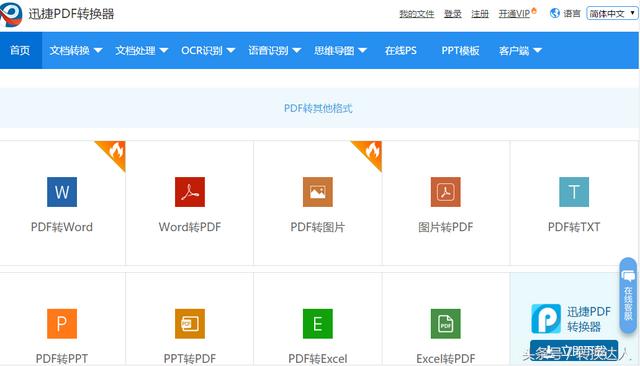The height and width of the screenshot is (366, 640).
Task: Click the 迅捷PDF 转换器 text in client card
Action: pyautogui.click(x=589, y=319)
